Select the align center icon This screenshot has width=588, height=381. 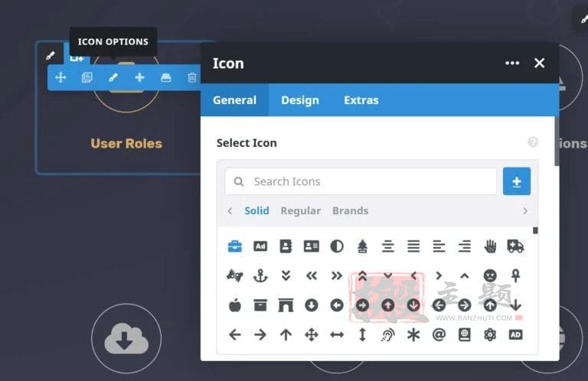coord(387,246)
